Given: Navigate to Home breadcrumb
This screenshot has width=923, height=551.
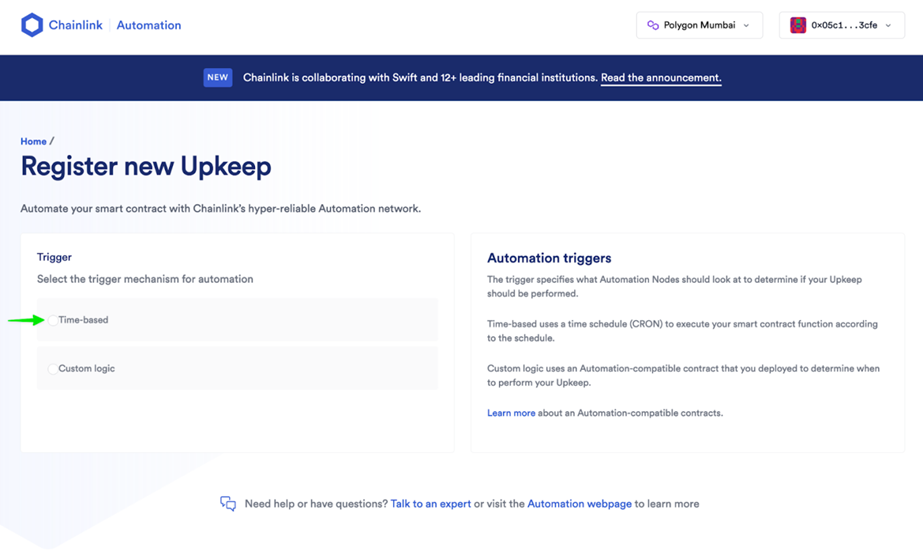Looking at the screenshot, I should (x=34, y=141).
